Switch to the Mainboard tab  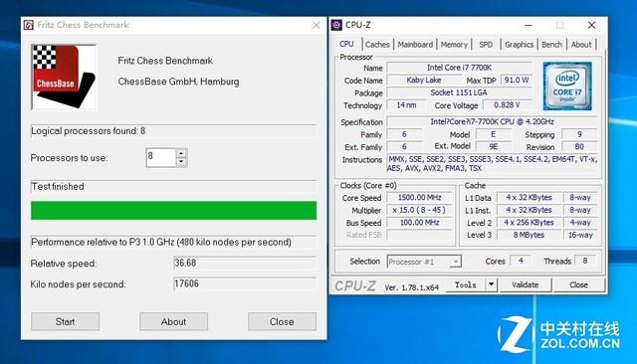415,45
